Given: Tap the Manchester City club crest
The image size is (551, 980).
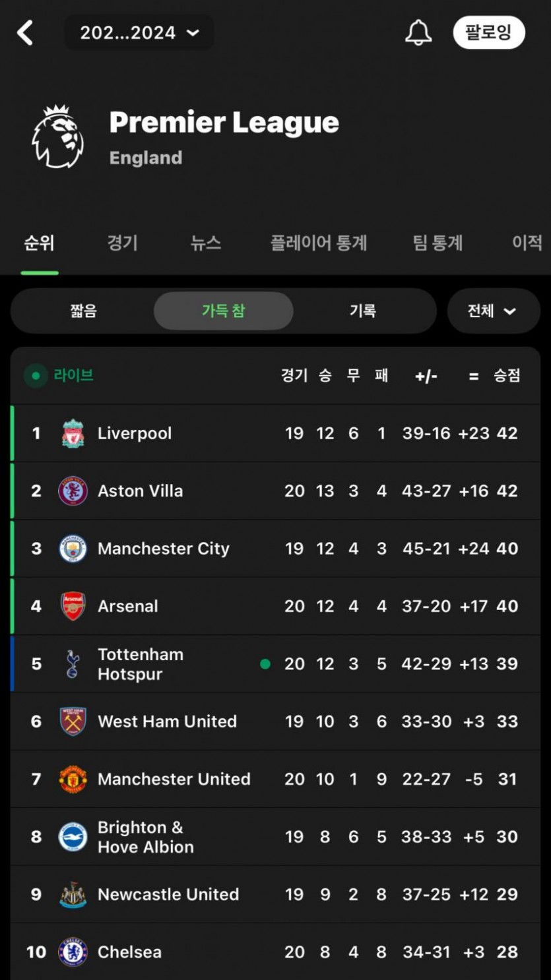Looking at the screenshot, I should tap(73, 549).
